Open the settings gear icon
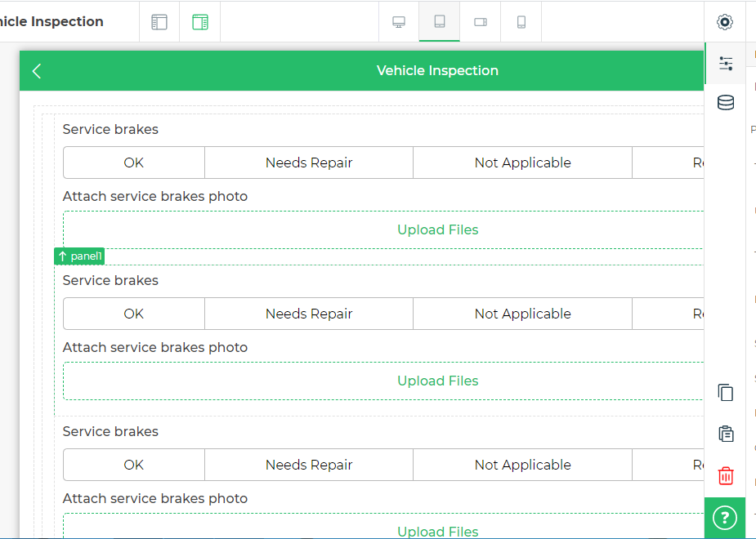756x539 pixels. point(725,22)
